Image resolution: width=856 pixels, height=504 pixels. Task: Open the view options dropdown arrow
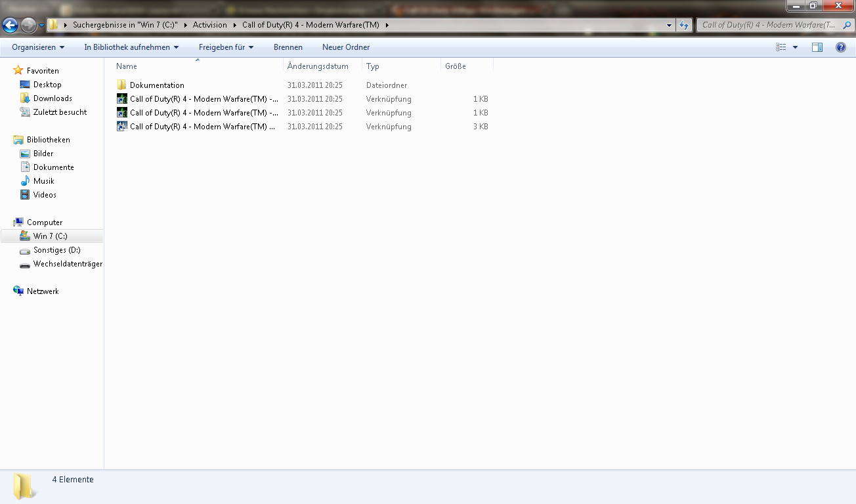795,47
